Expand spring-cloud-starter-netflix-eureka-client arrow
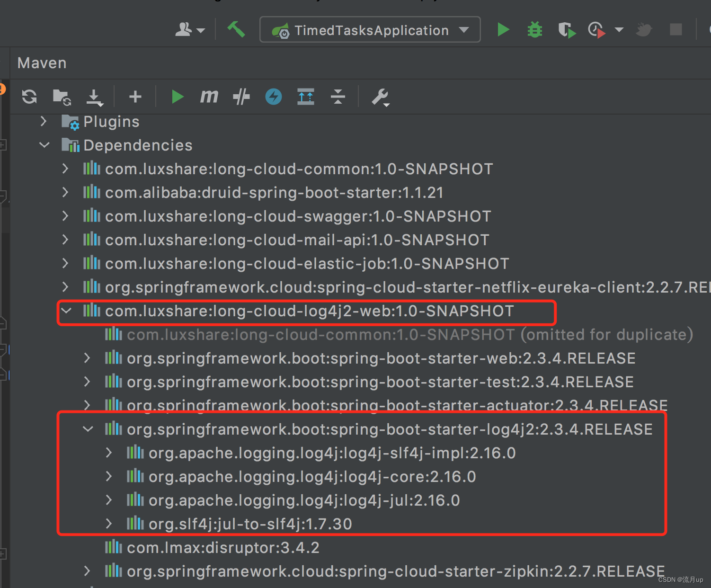711x588 pixels. click(65, 287)
